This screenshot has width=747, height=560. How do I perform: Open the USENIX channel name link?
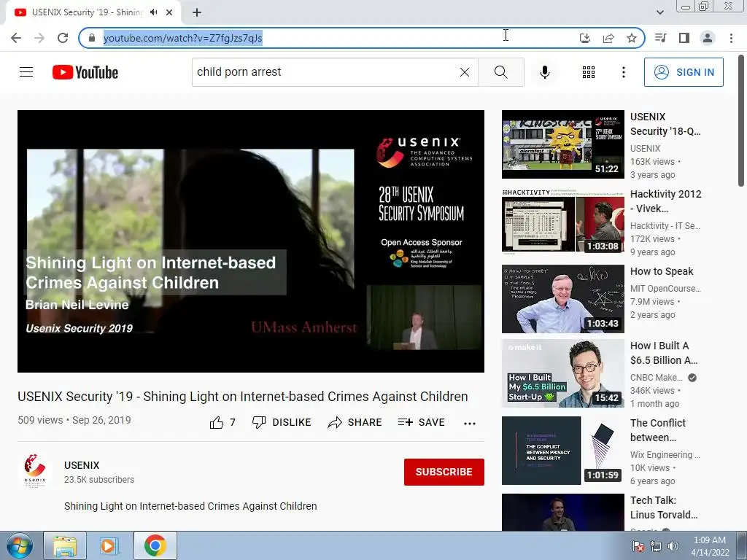click(x=82, y=465)
